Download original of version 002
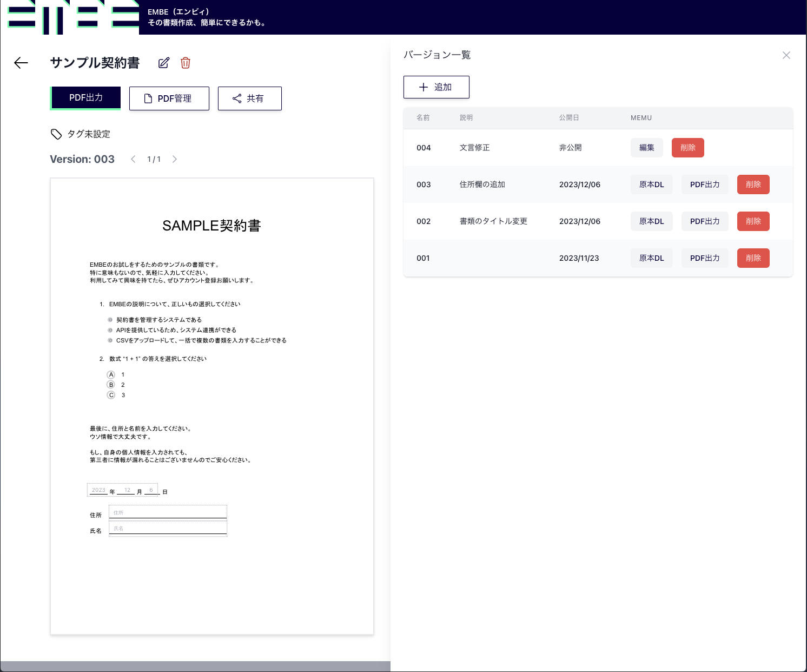This screenshot has width=807, height=672. [652, 221]
